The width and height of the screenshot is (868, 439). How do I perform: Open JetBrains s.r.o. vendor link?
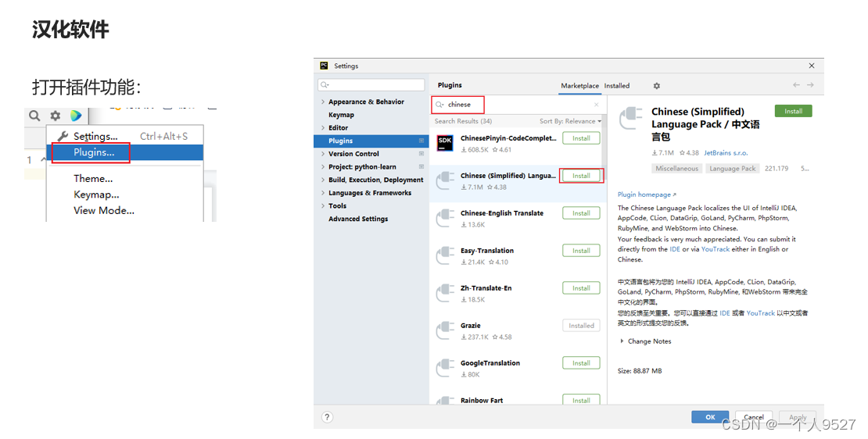pos(726,152)
